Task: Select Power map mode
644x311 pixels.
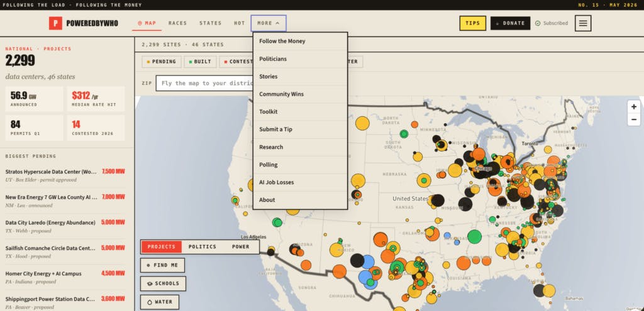Action: [241, 247]
